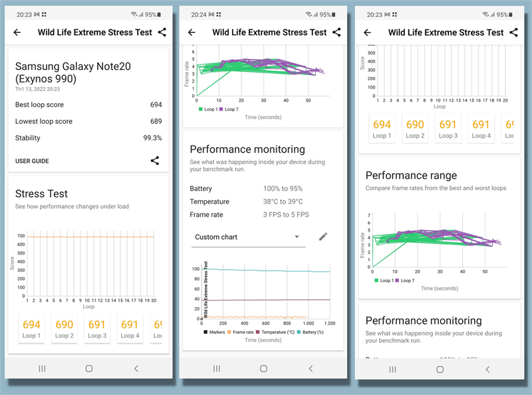
Task: Tap pencil edit icon next to Custom chart
Action: pos(323,237)
